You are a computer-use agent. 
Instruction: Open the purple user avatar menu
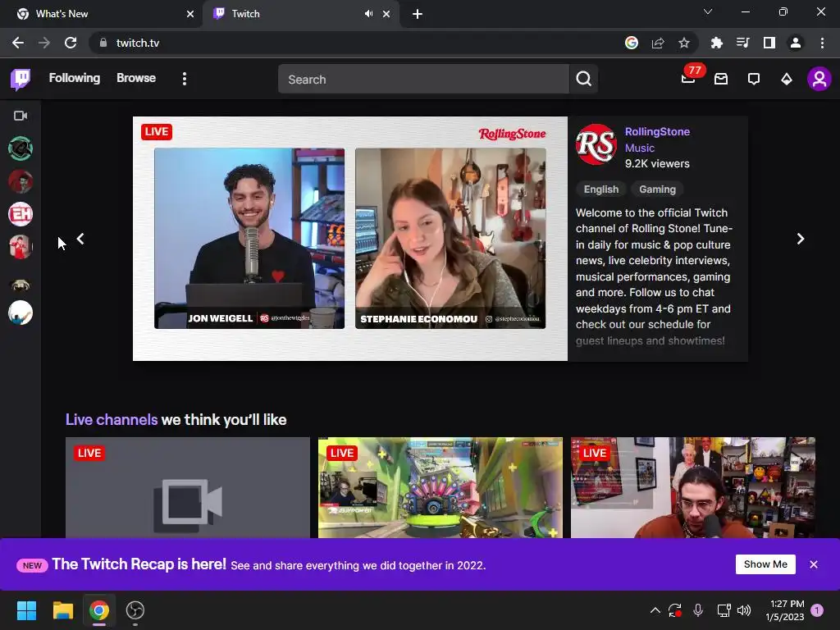coord(819,80)
